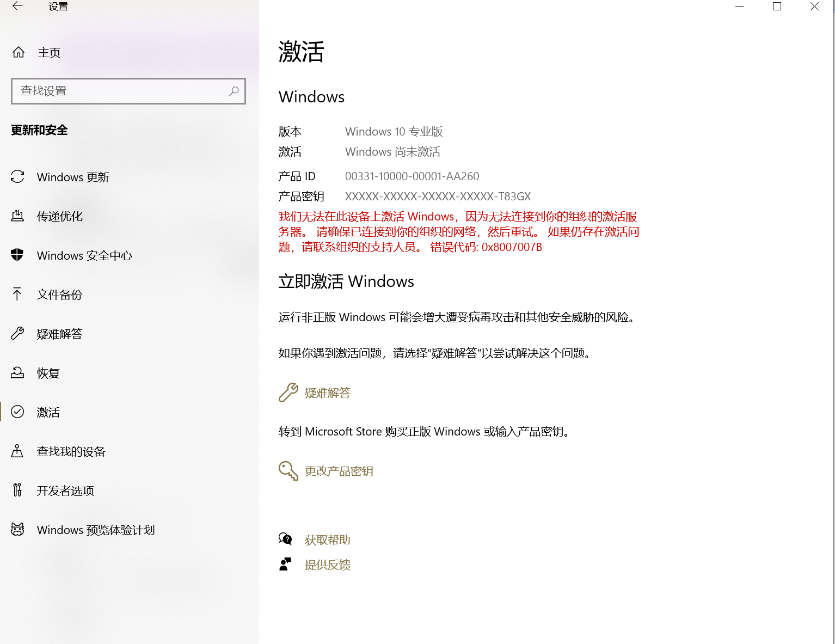Minimize the 设置 window

coord(739,7)
